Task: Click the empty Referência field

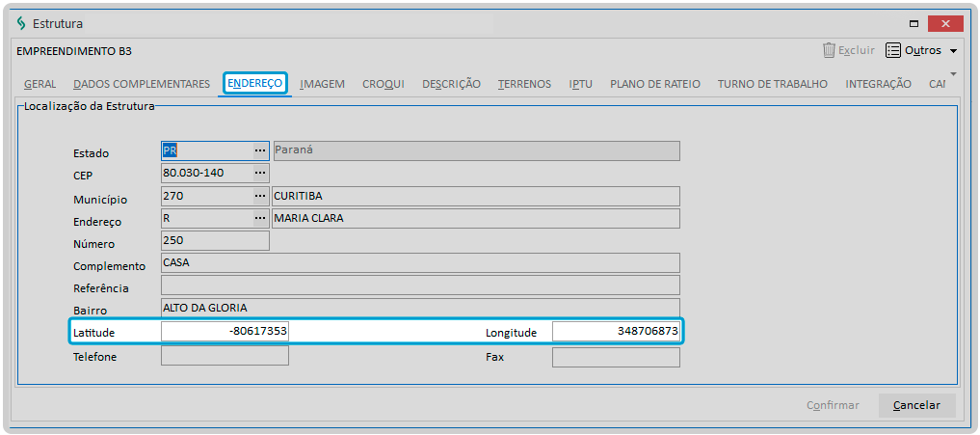Action: point(421,285)
